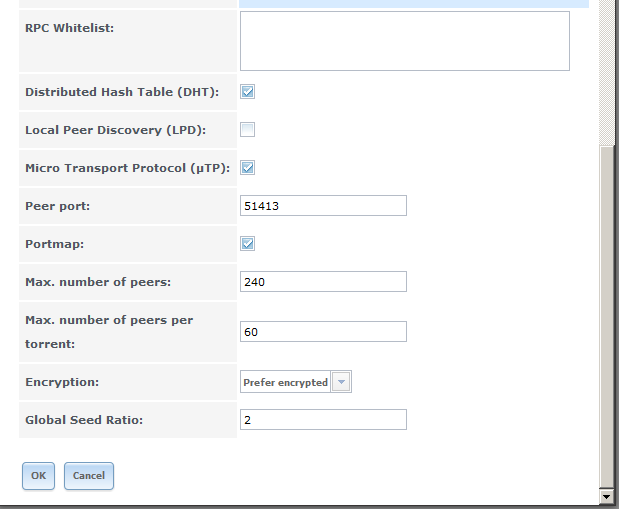
Task: Click the RPC Whitelist label
Action: point(70,28)
